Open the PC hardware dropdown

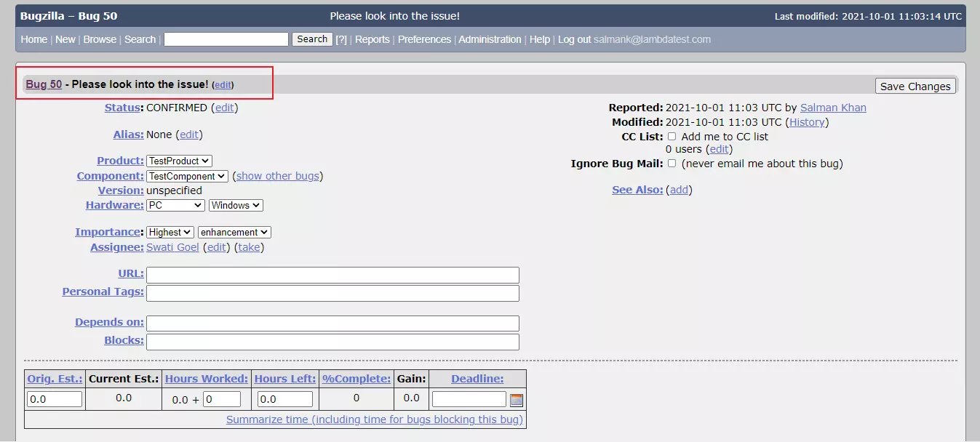point(175,206)
